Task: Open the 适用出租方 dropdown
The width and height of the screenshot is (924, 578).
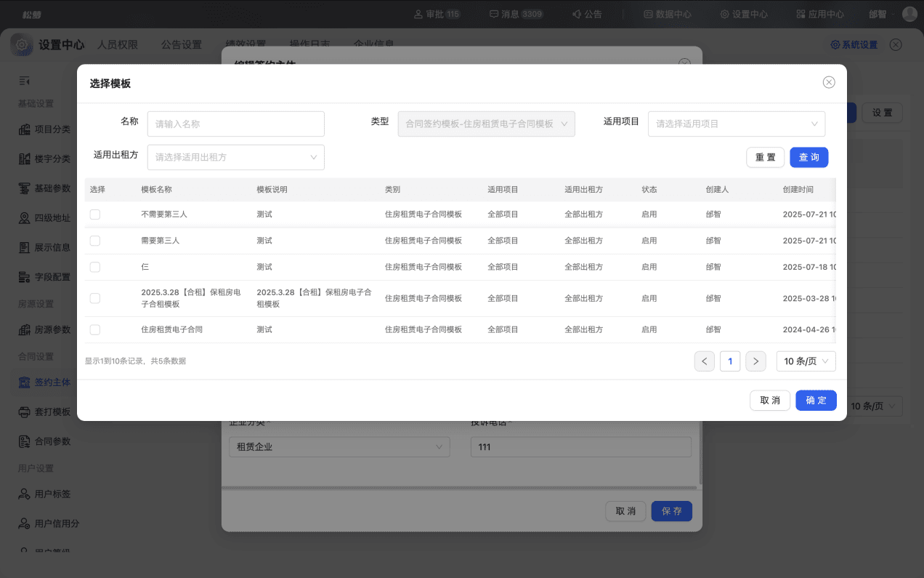Action: [236, 157]
